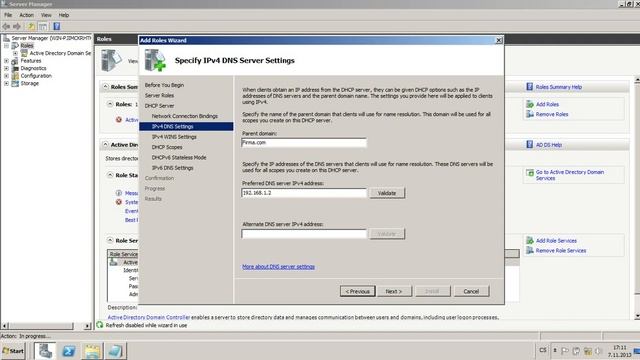Select Server Manager root tree item
Screen dimensions: 640x360
tap(51, 38)
